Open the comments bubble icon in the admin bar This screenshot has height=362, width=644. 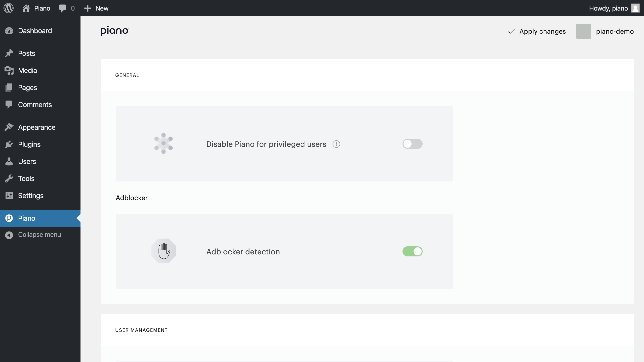tap(63, 8)
